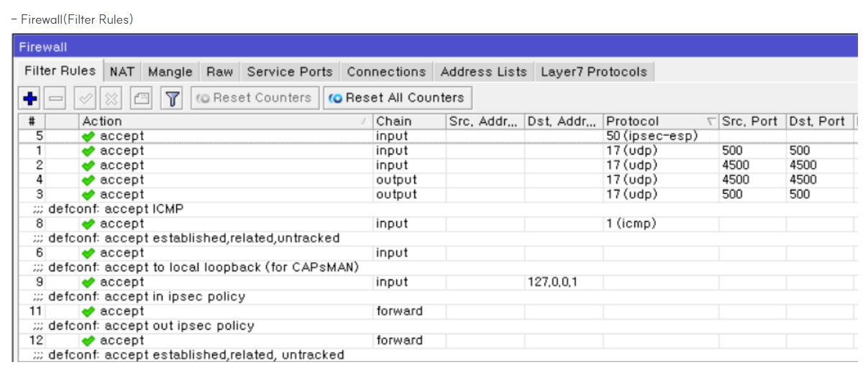Click the Reset Counters button
The width and height of the screenshot is (868, 375).
(x=255, y=98)
